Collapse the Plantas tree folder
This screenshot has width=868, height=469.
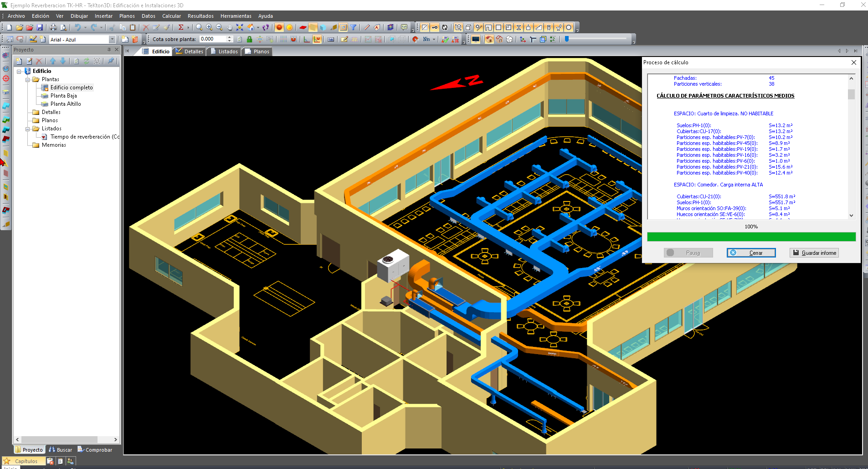[28, 79]
